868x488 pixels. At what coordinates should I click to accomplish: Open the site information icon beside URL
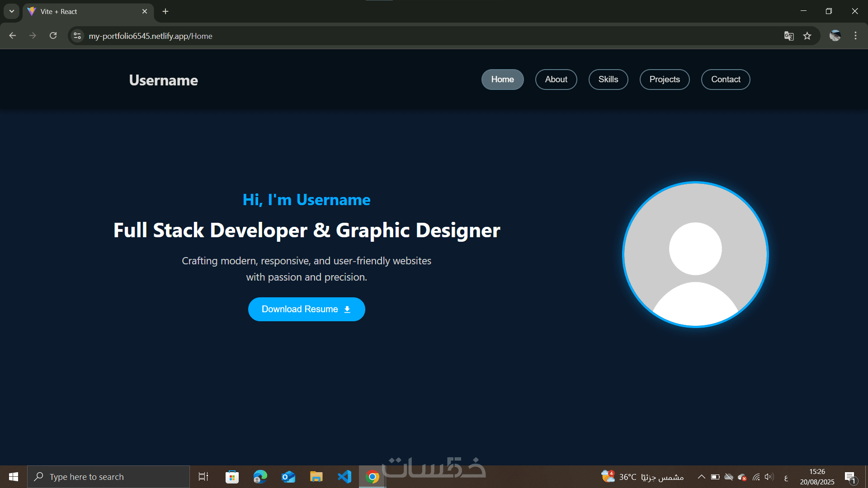point(77,36)
